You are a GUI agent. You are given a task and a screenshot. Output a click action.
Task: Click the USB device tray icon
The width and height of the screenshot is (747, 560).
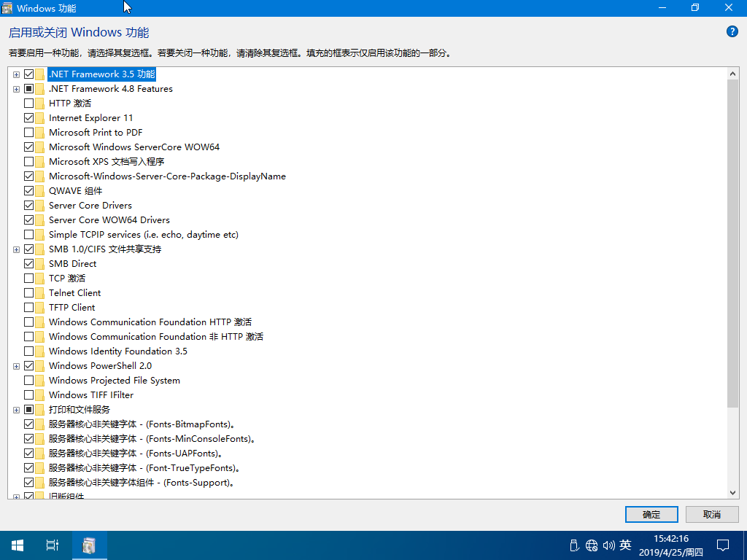pyautogui.click(x=574, y=545)
